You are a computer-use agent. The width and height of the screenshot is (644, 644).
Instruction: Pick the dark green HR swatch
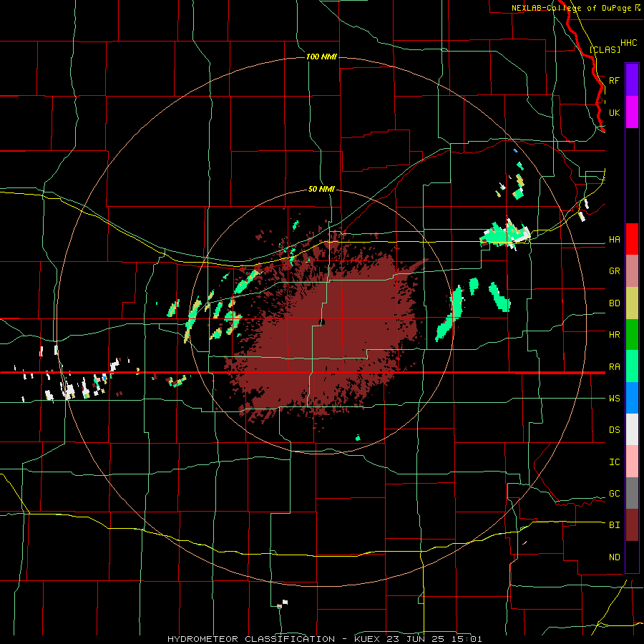click(x=632, y=335)
